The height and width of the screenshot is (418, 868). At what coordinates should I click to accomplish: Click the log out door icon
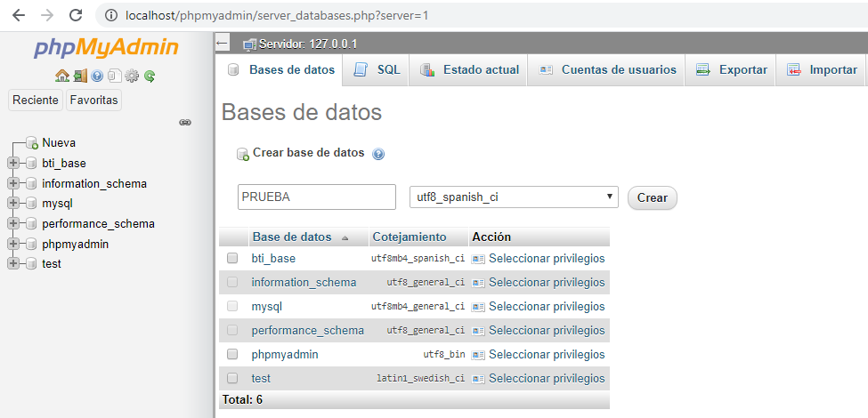click(x=80, y=76)
